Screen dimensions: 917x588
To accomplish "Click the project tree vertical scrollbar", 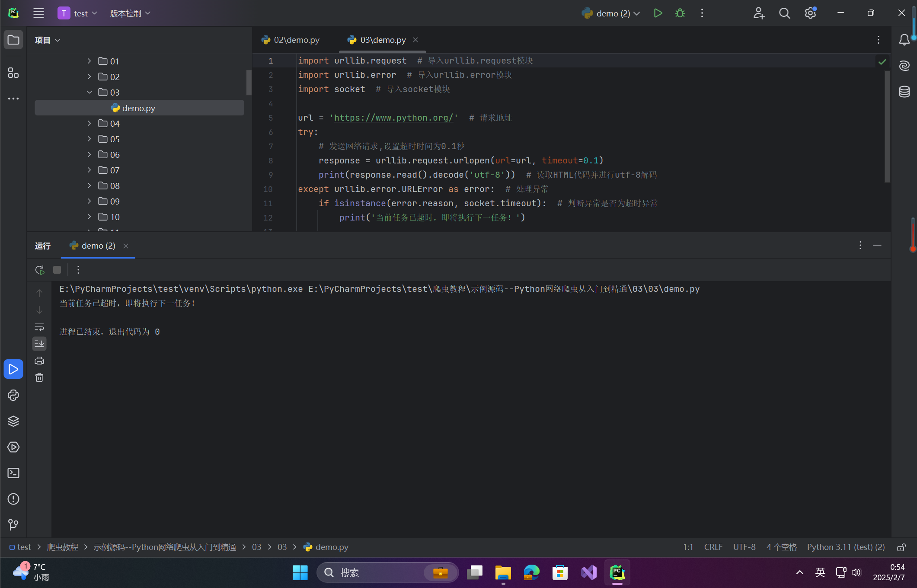I will [249, 82].
